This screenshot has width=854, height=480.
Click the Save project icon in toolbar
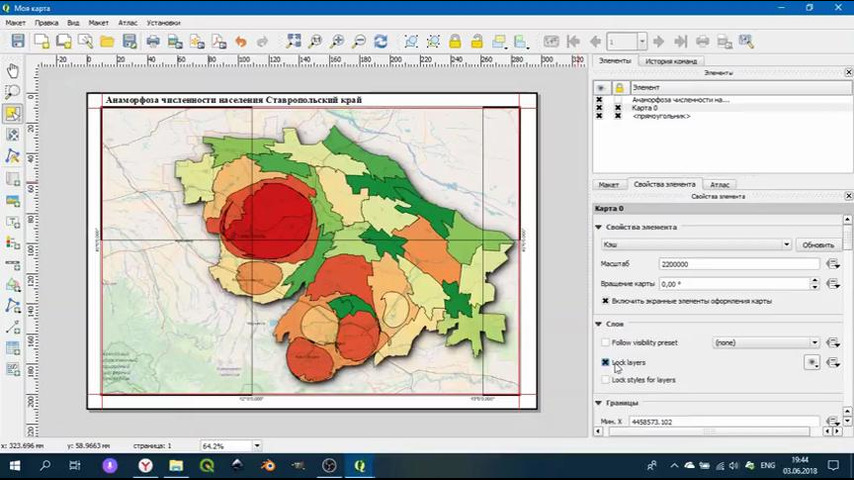[18, 41]
